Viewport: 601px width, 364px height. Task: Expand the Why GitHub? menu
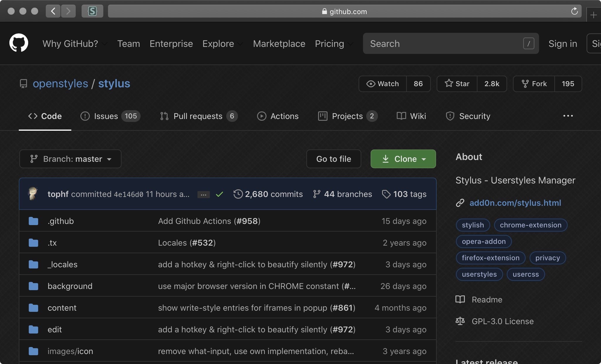click(75, 44)
